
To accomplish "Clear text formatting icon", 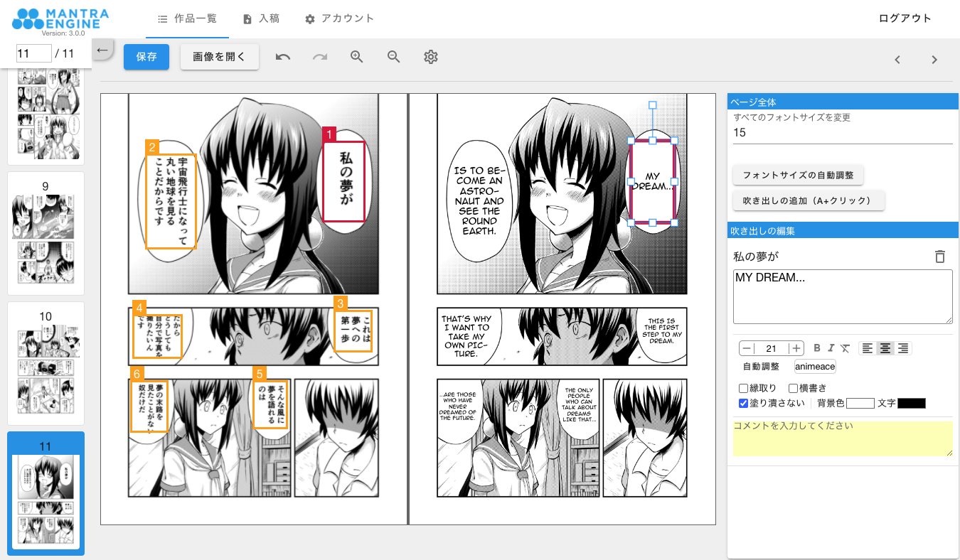I will [845, 348].
